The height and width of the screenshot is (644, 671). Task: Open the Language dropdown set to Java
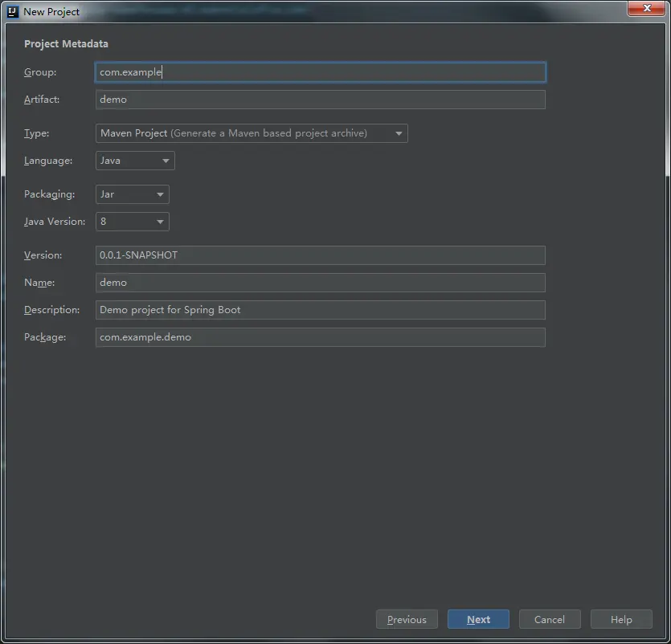[135, 161]
